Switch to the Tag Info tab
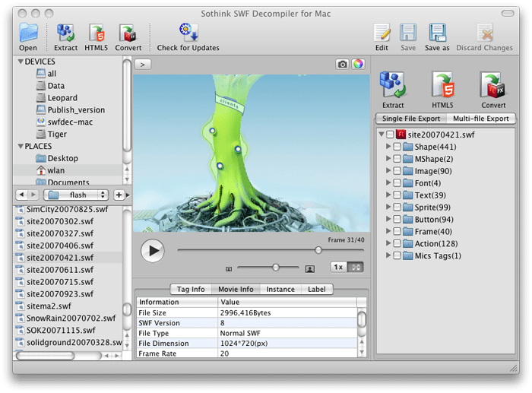532x393 pixels. coord(191,289)
